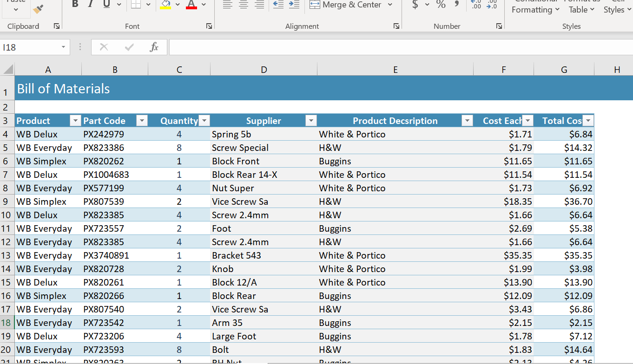633x364 pixels.
Task: Click the Merge & Center icon
Action: point(315,5)
